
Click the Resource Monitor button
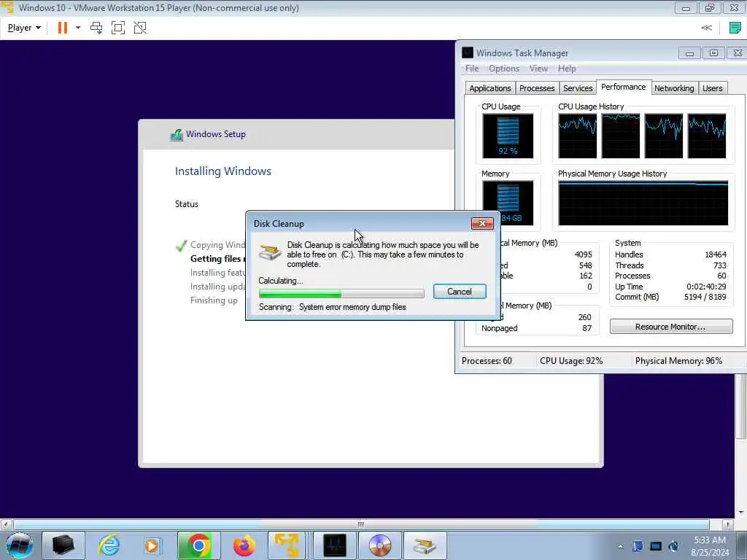671,327
